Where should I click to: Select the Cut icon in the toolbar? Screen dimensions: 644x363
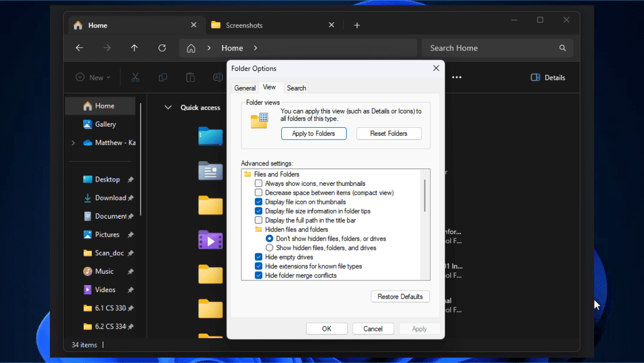coord(136,77)
